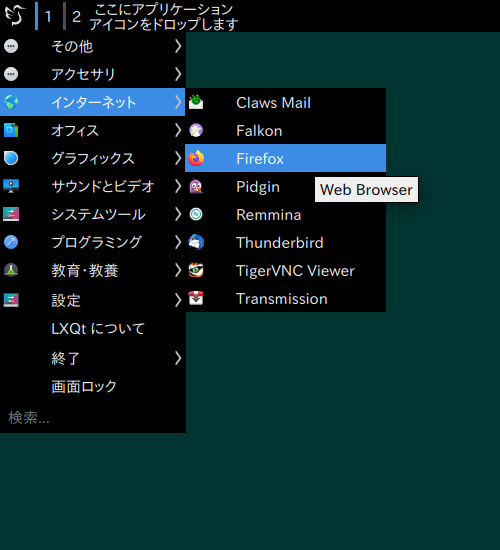Click the プログラミング label
Image resolution: width=500 pixels, height=550 pixels.
point(96,242)
